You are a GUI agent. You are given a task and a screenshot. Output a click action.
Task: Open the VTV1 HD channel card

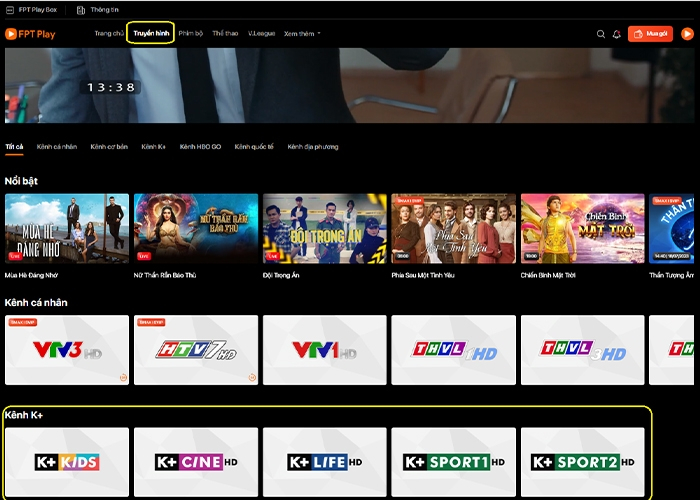tap(325, 350)
